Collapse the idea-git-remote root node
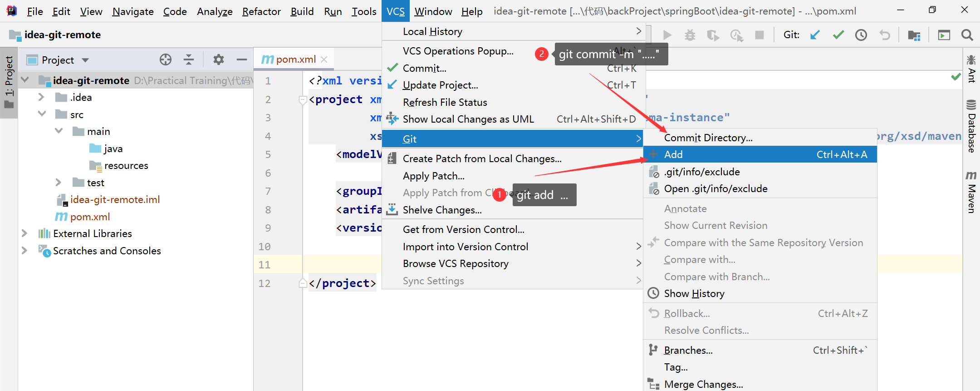 [25, 80]
